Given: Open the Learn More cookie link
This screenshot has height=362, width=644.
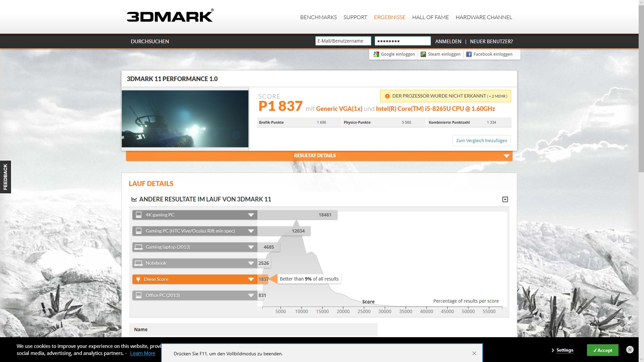Looking at the screenshot, I should 143,353.
